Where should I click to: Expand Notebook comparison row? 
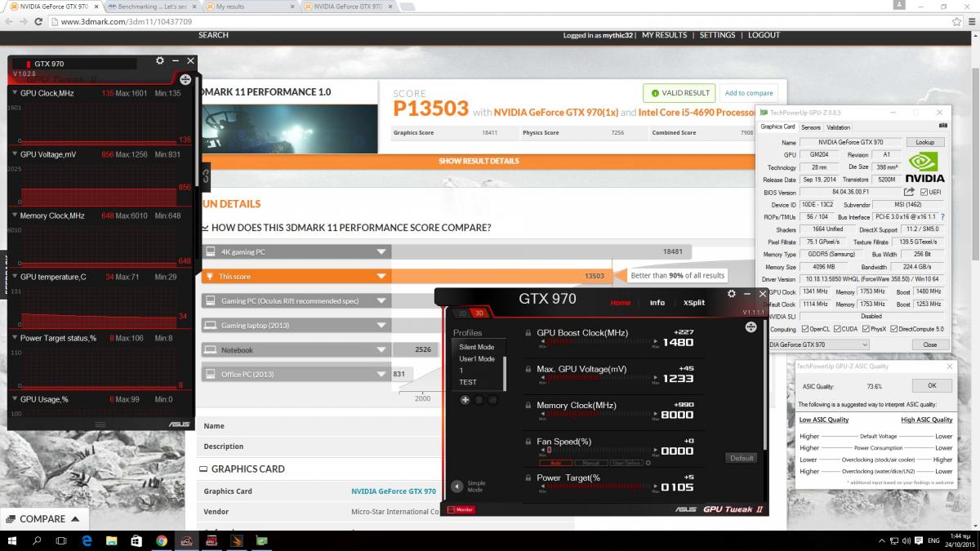[x=381, y=349]
